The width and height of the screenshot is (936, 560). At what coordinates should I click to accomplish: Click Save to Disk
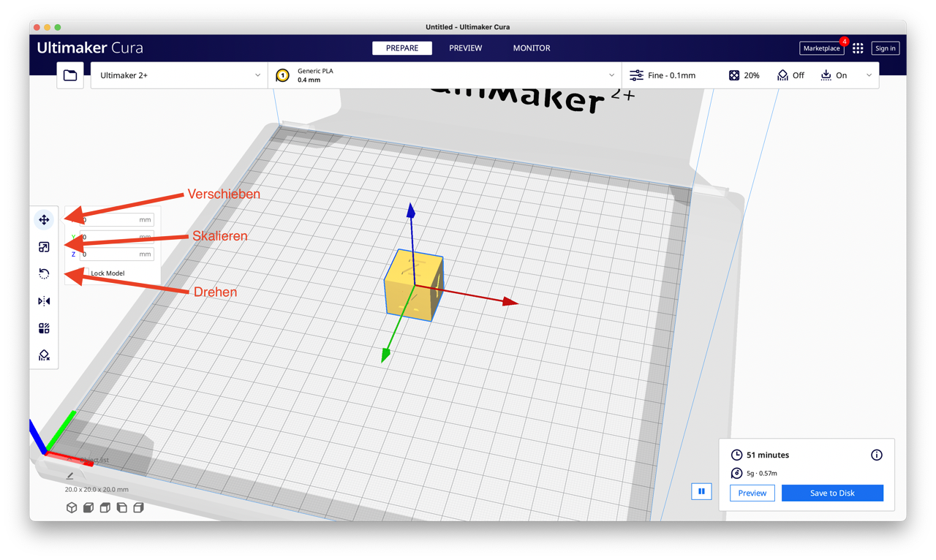832,493
